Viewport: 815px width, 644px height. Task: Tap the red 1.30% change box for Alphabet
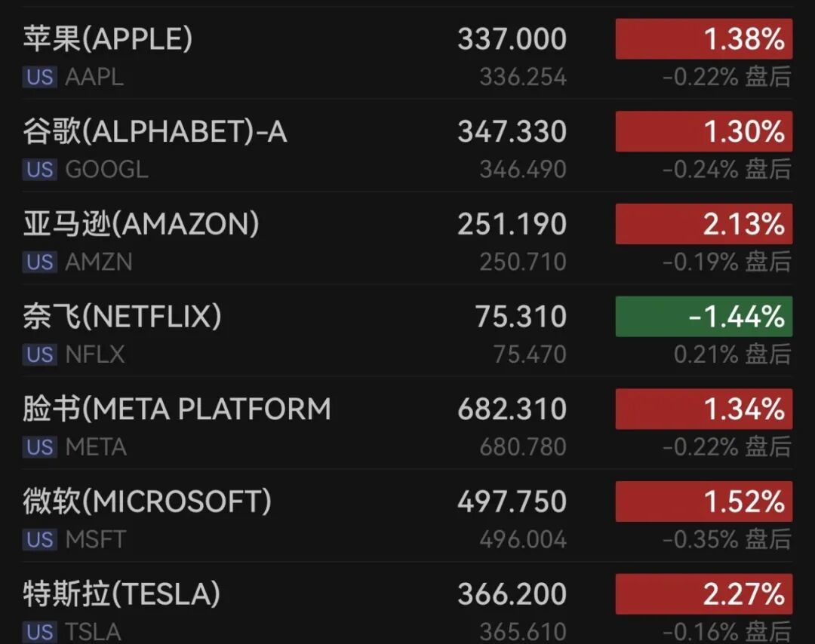[704, 131]
